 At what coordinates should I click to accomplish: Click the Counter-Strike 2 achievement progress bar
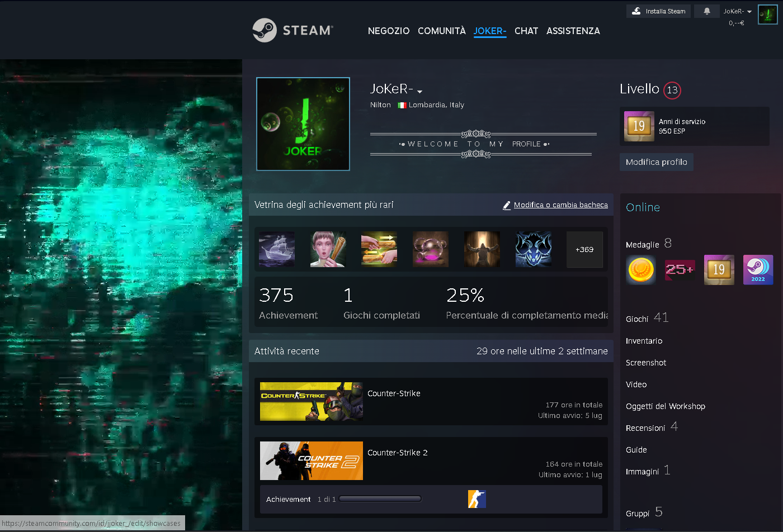click(x=380, y=499)
